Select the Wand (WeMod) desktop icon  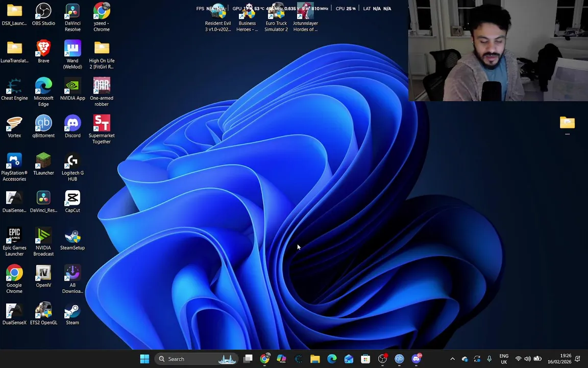(x=72, y=55)
